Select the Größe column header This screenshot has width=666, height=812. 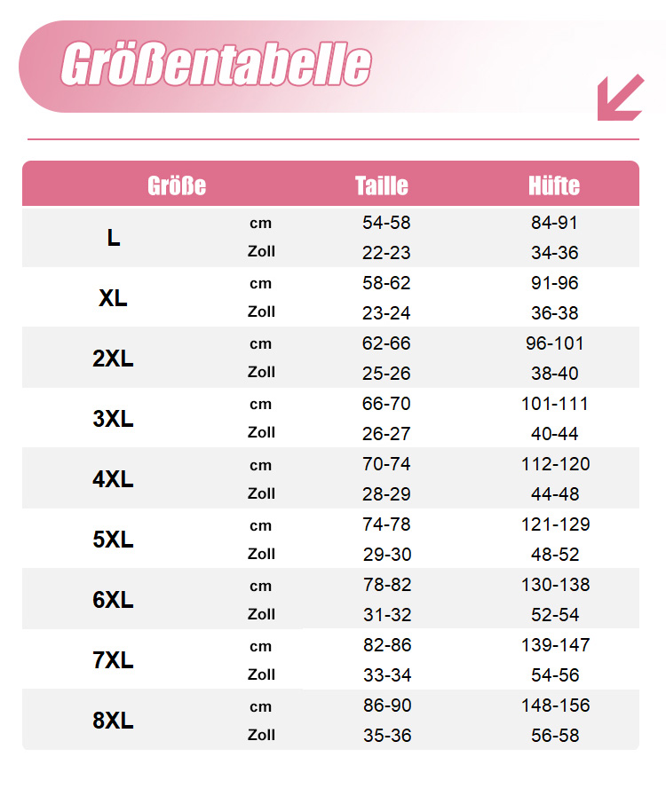click(177, 185)
